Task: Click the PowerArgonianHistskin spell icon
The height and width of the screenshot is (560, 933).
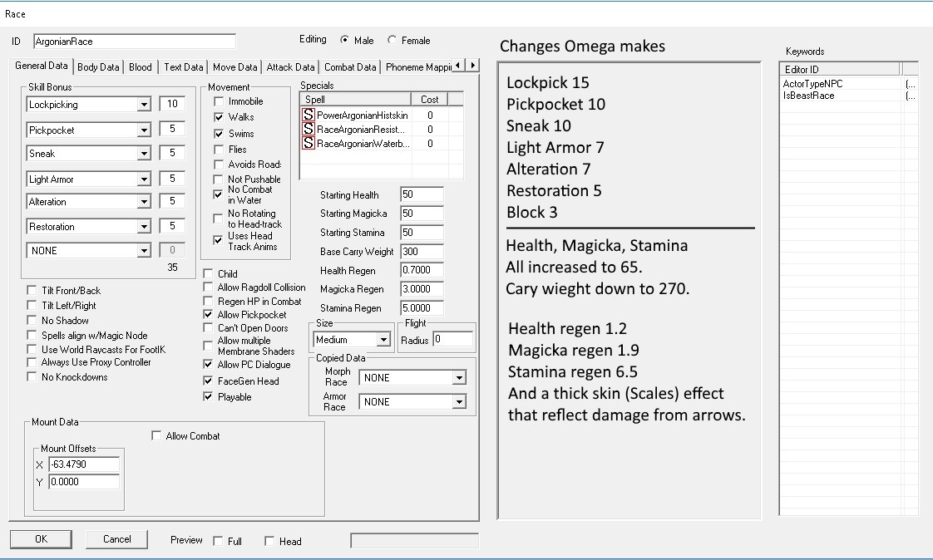Action: coord(309,115)
